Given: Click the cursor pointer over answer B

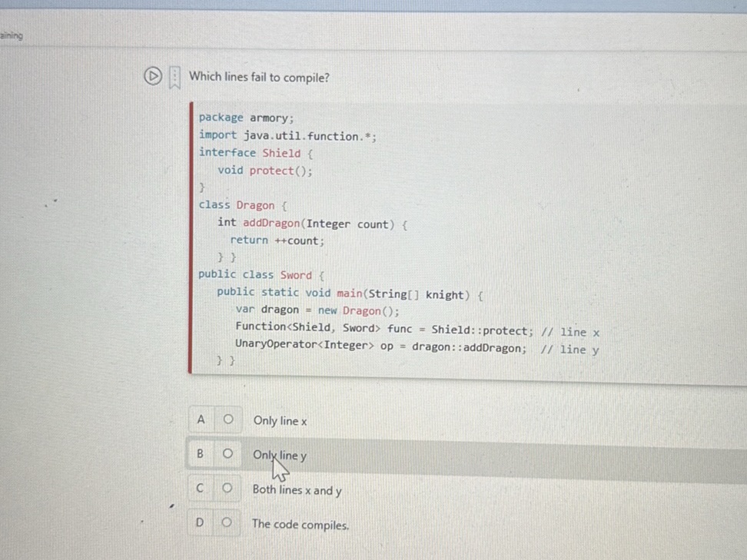Looking at the screenshot, I should click(280, 467).
